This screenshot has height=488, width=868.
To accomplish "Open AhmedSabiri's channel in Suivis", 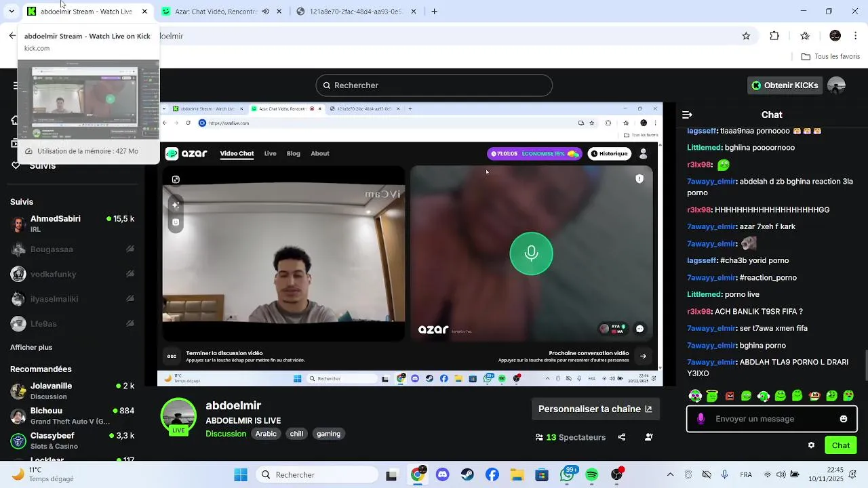I will coord(73,224).
